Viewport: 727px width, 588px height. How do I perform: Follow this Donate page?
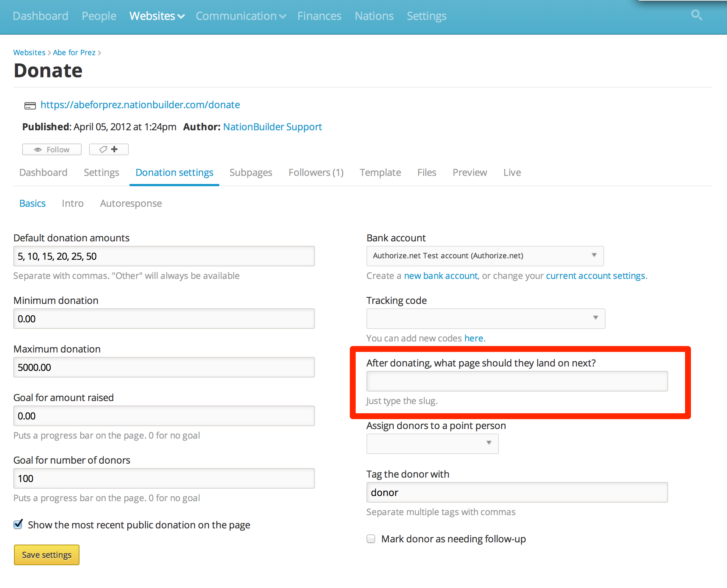52,149
